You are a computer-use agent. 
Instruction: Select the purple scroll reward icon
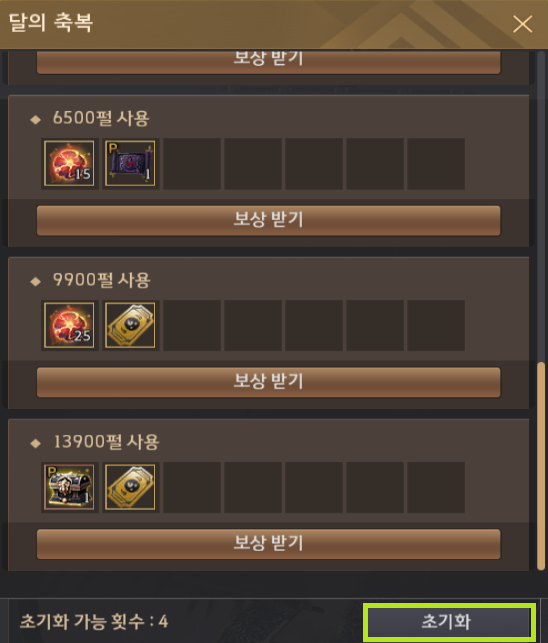coord(130,163)
